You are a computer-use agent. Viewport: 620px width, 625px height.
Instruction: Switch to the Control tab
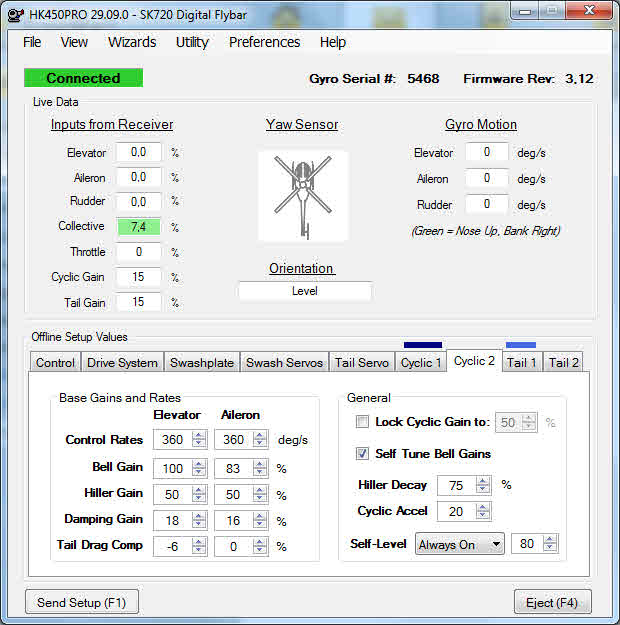(x=55, y=362)
